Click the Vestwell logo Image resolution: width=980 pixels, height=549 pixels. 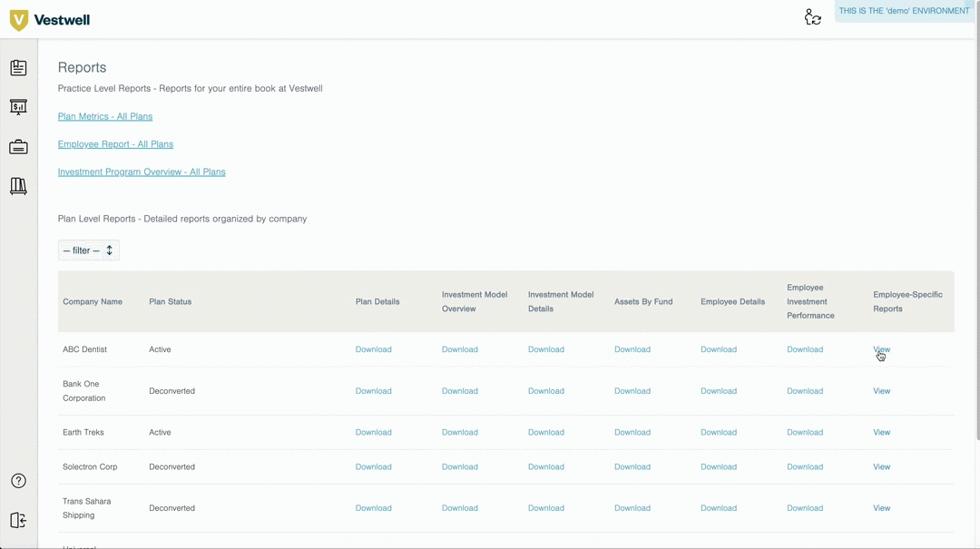pos(50,20)
